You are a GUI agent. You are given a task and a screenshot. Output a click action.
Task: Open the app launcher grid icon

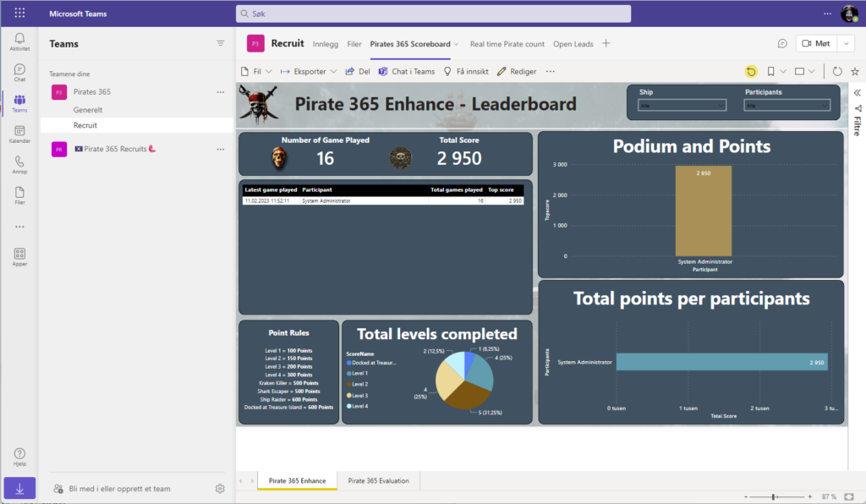[x=20, y=13]
